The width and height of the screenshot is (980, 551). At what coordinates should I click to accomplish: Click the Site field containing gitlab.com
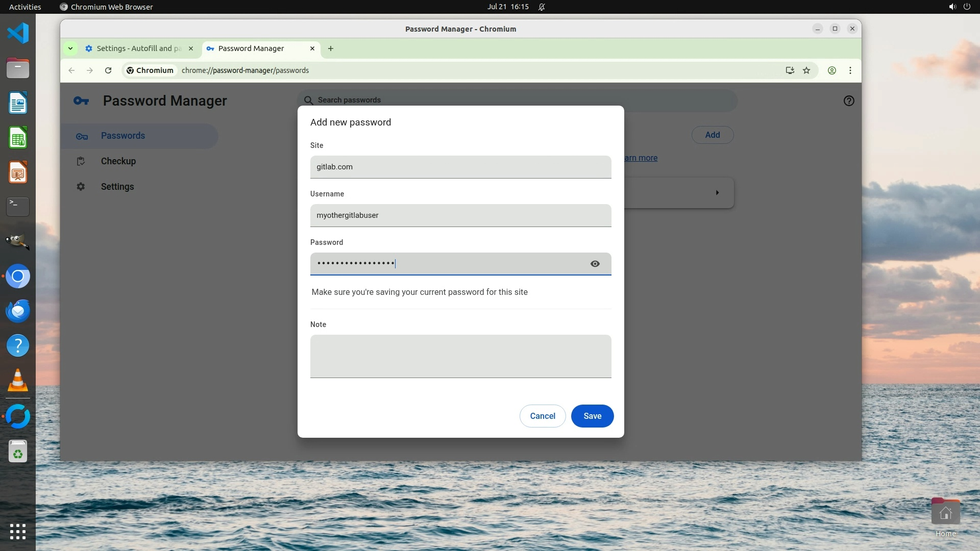click(x=460, y=167)
